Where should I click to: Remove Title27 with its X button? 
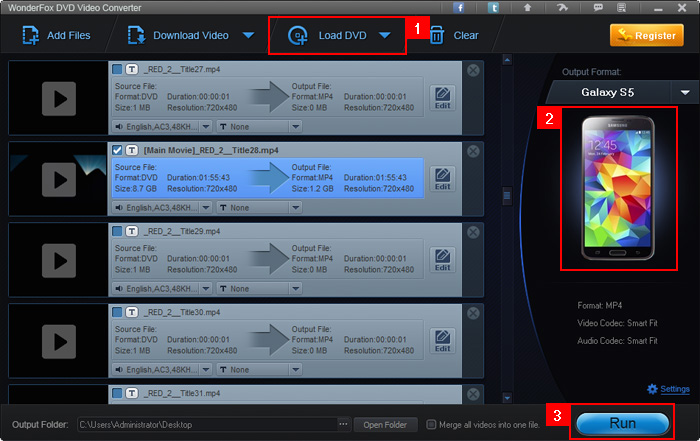[x=473, y=70]
